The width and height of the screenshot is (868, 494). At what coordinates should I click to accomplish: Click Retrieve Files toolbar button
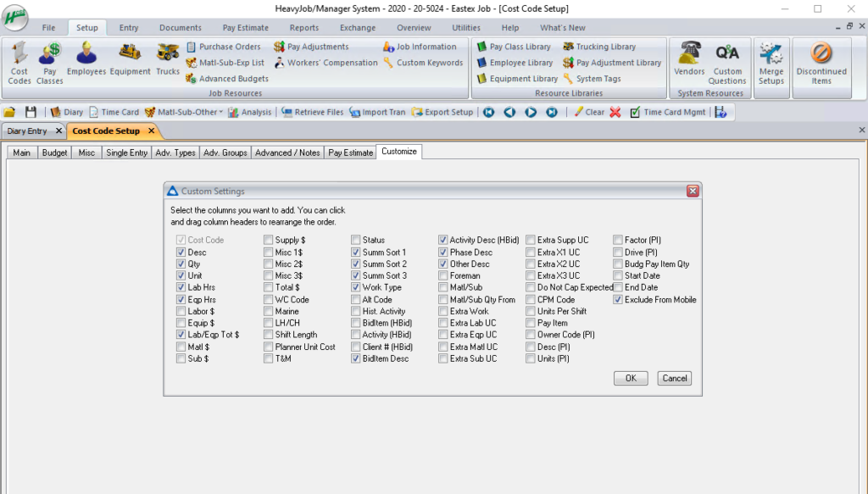pyautogui.click(x=313, y=112)
